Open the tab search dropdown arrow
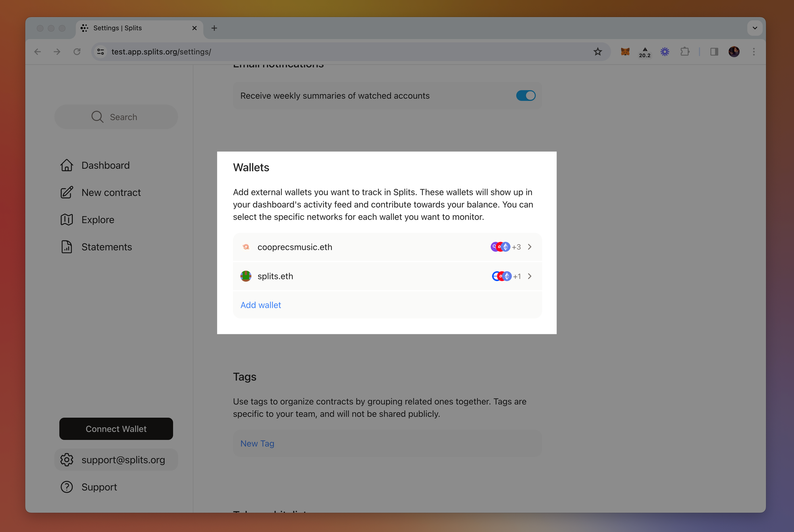This screenshot has height=532, width=794. coord(755,28)
